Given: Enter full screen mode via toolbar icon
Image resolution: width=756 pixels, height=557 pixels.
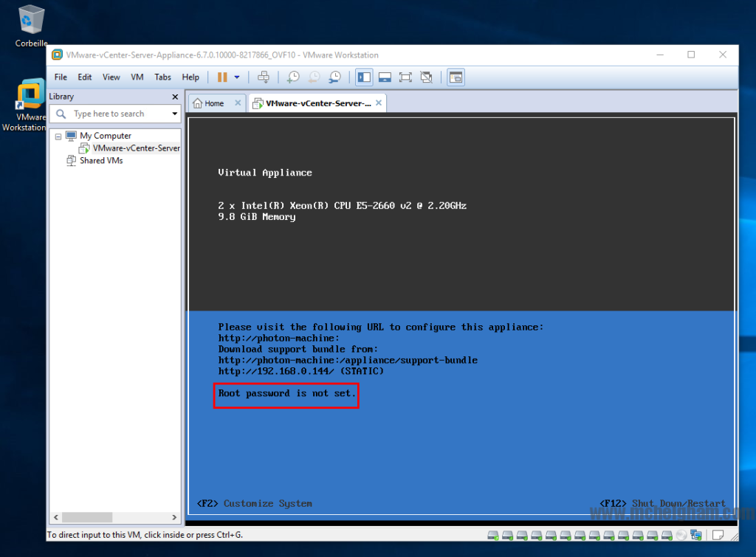Looking at the screenshot, I should point(405,77).
